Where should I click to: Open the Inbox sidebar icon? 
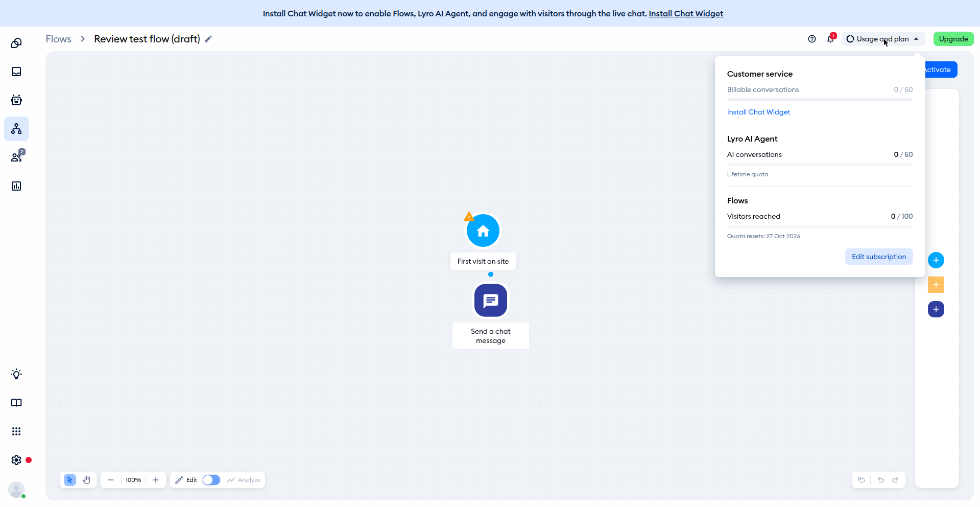[x=16, y=72]
